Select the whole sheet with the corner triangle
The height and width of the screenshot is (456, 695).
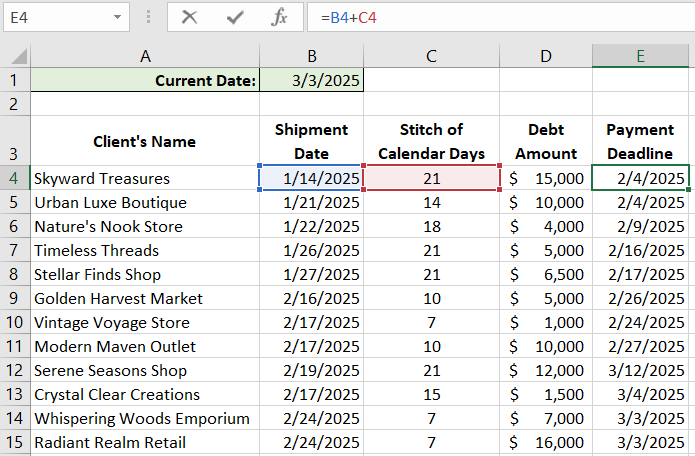[18, 56]
